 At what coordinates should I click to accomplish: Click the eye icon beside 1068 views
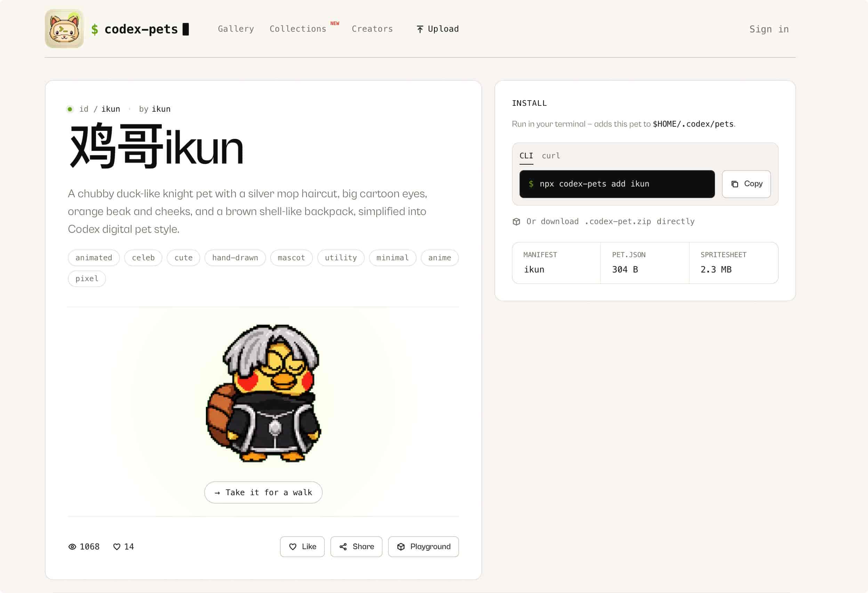[72, 547]
